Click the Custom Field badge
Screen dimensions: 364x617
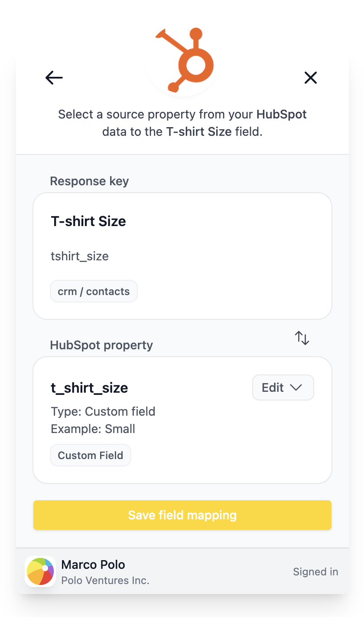point(91,455)
